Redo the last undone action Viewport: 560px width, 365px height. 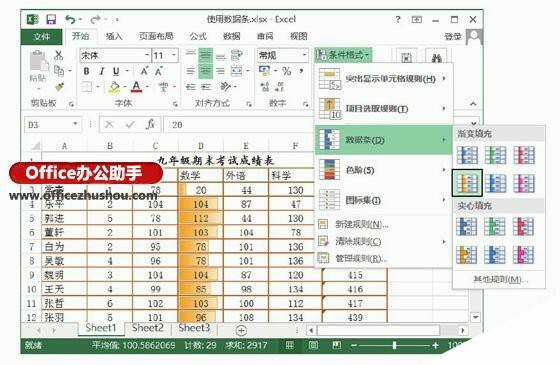[96, 19]
